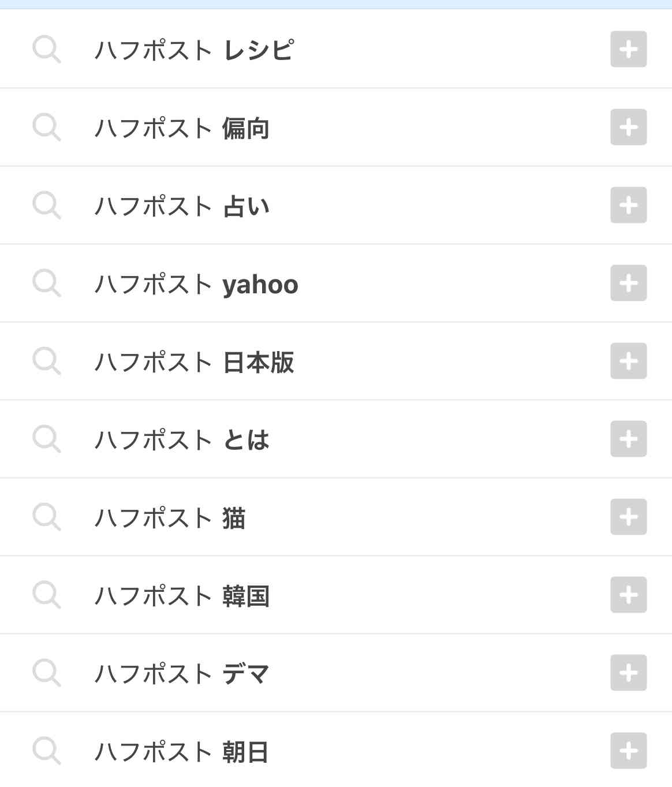This screenshot has width=672, height=787.
Task: Click the plus icon next to ハフポスト 韓国
Action: pyautogui.click(x=628, y=595)
